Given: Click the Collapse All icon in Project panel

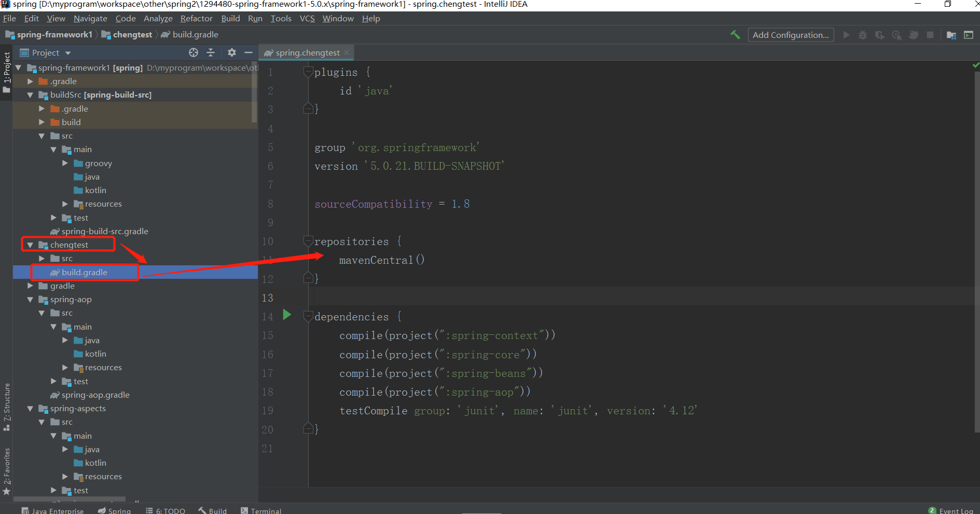Looking at the screenshot, I should 211,52.
